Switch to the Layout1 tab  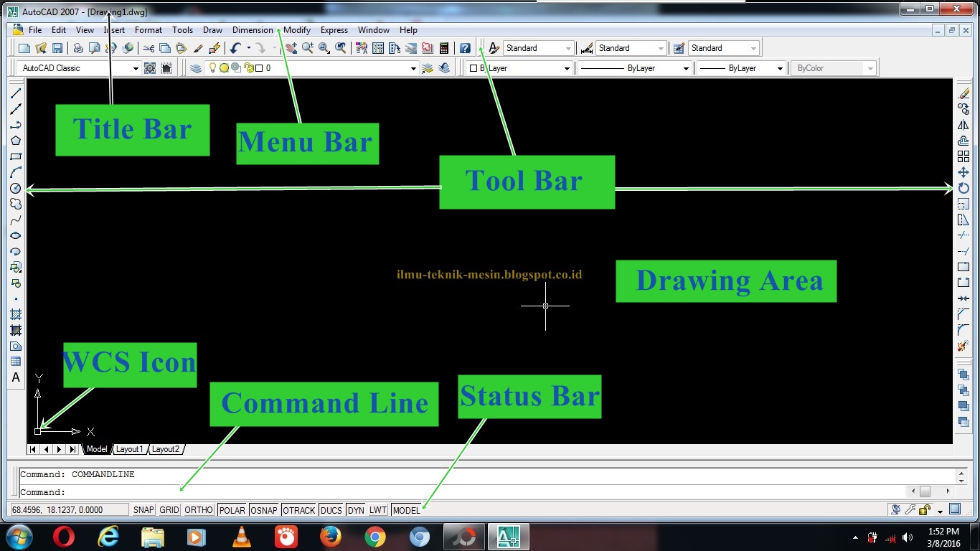[130, 448]
